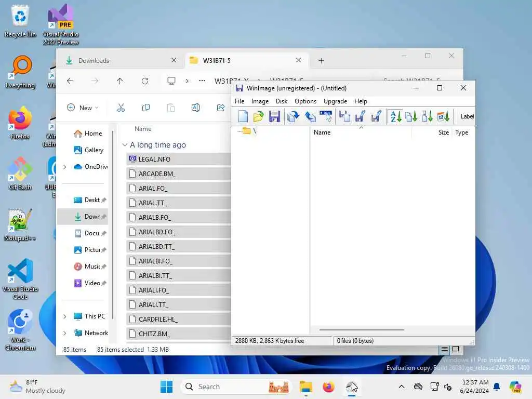This screenshot has width=532, height=399.
Task: Open Git Bash desktop icon
Action: (x=20, y=174)
